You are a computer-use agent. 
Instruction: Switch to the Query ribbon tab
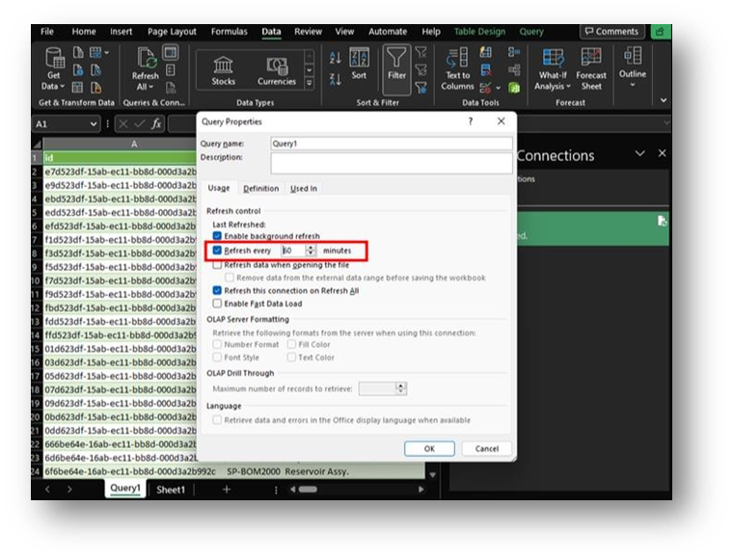point(531,31)
